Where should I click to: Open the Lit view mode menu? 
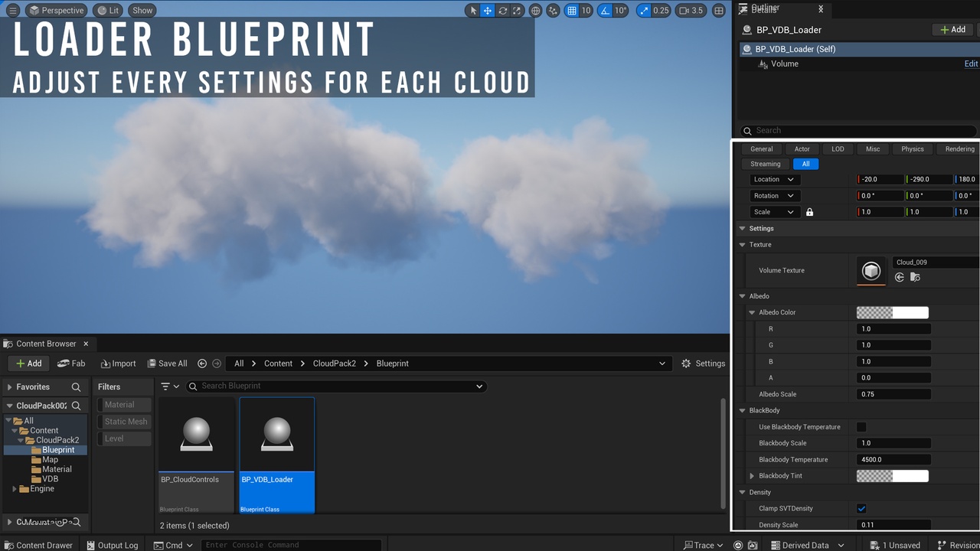coord(107,10)
